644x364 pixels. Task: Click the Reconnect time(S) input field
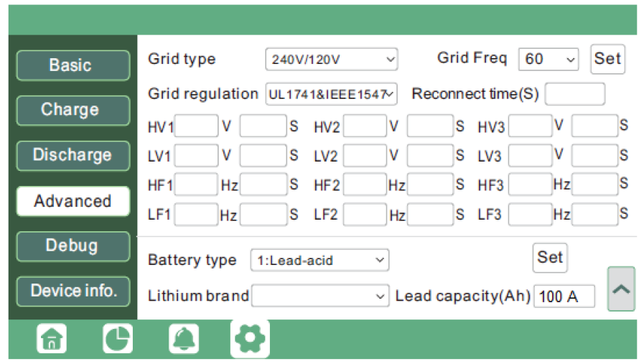(574, 94)
